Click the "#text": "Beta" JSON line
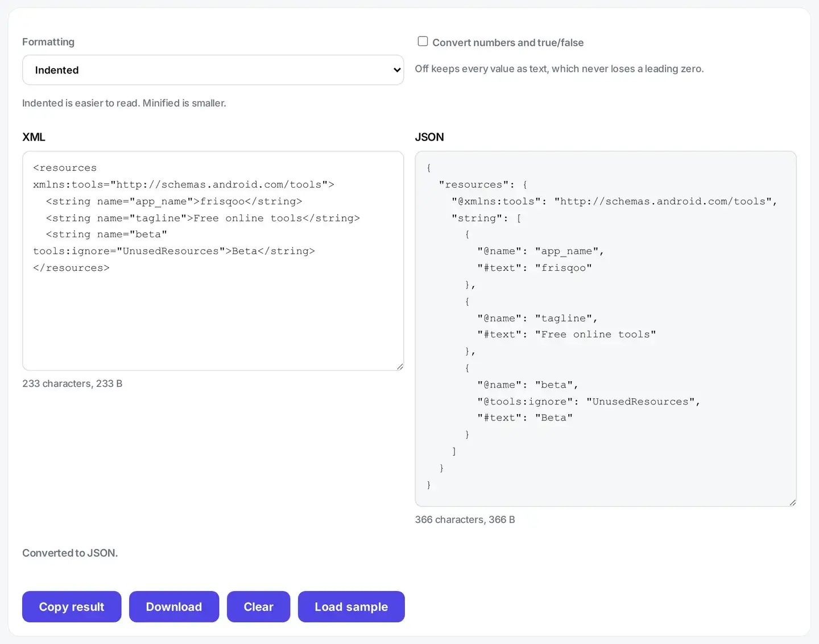The image size is (819, 644). pyautogui.click(x=525, y=418)
